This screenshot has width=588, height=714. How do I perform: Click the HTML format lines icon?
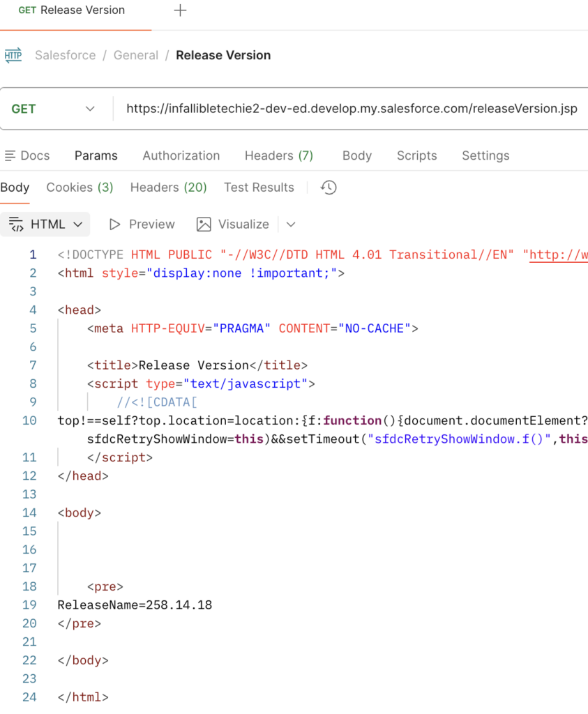point(16,225)
